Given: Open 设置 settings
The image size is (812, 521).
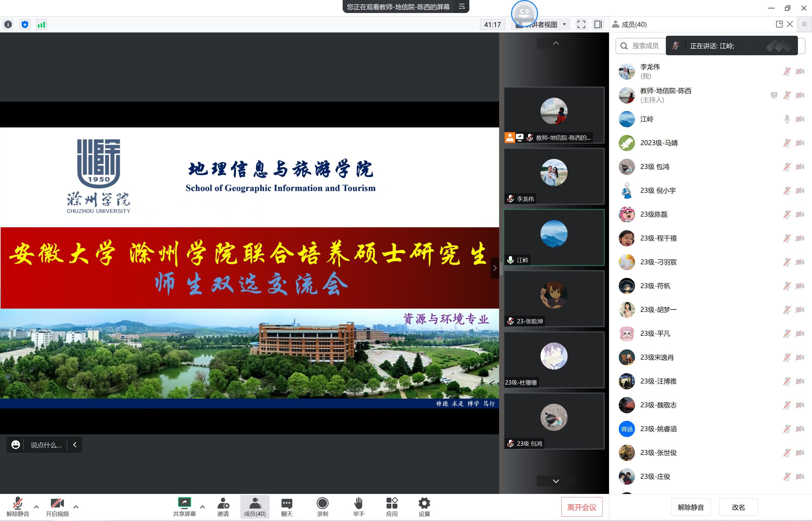Looking at the screenshot, I should coord(424,507).
